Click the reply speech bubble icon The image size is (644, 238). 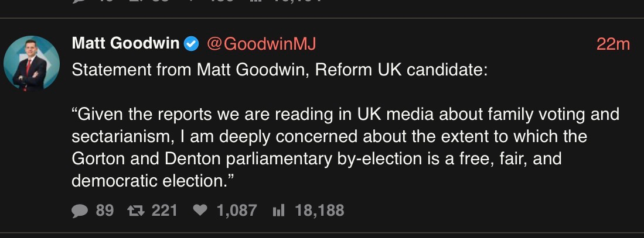pyautogui.click(x=80, y=211)
